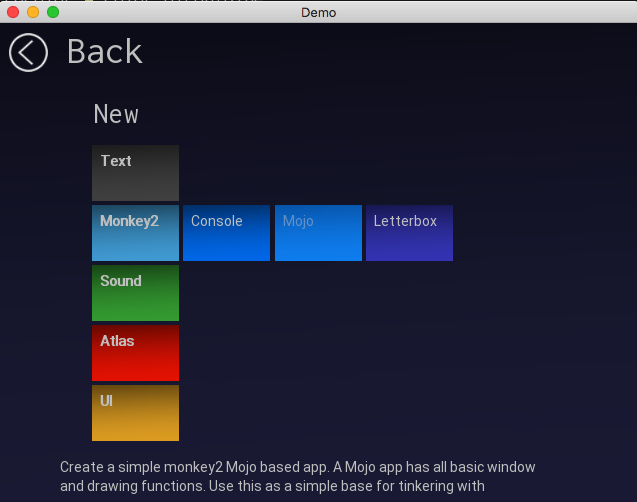Click the golden lower area of UI tile
Screen dimensions: 637x502
click(135, 429)
